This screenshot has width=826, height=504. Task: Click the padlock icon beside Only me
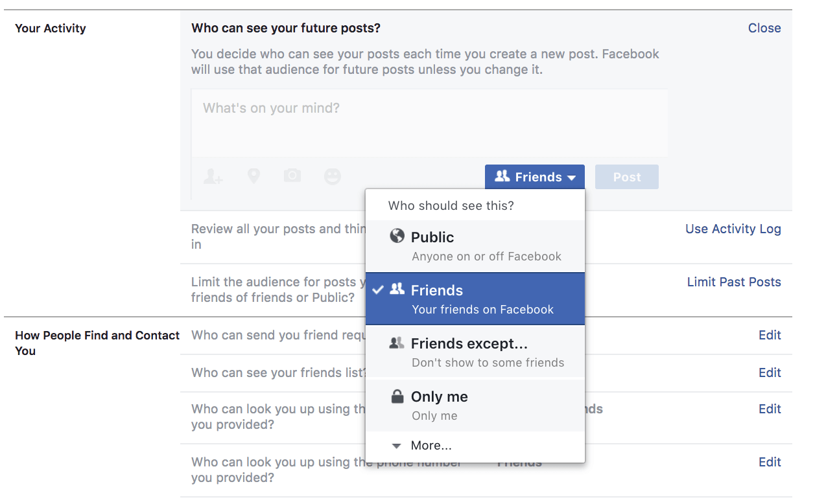coord(397,396)
